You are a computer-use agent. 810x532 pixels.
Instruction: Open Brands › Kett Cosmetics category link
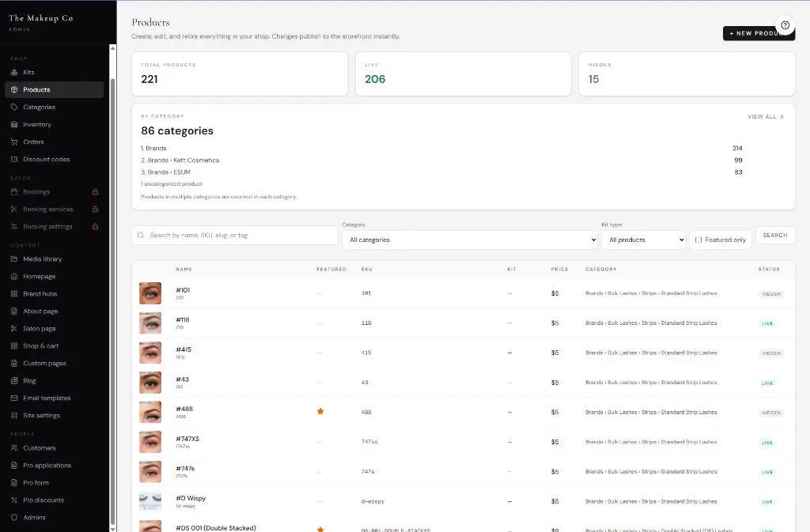point(184,160)
